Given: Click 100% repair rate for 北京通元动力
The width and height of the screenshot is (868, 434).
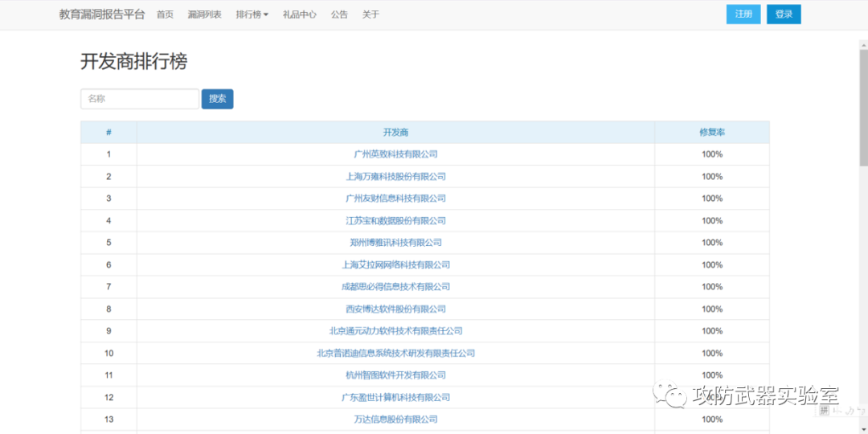Looking at the screenshot, I should (x=712, y=331).
